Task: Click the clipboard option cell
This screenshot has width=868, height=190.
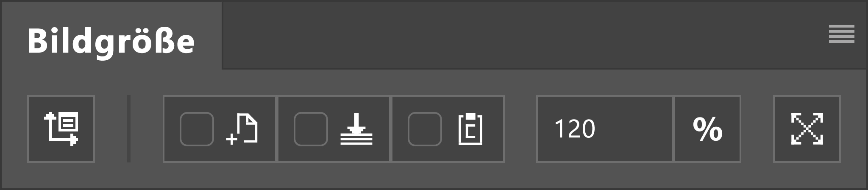Action: coord(448,129)
